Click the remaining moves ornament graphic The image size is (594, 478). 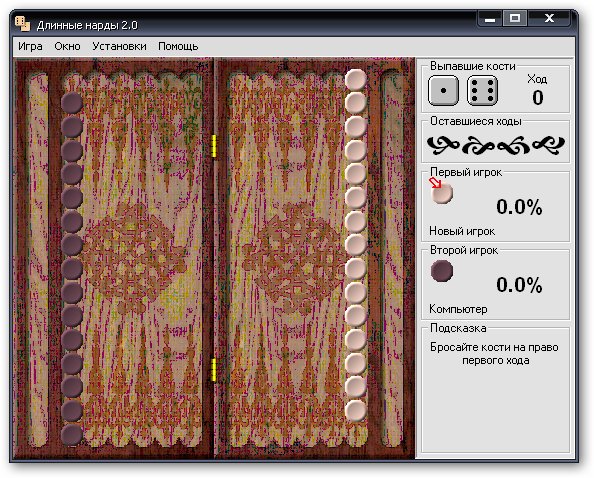click(496, 145)
